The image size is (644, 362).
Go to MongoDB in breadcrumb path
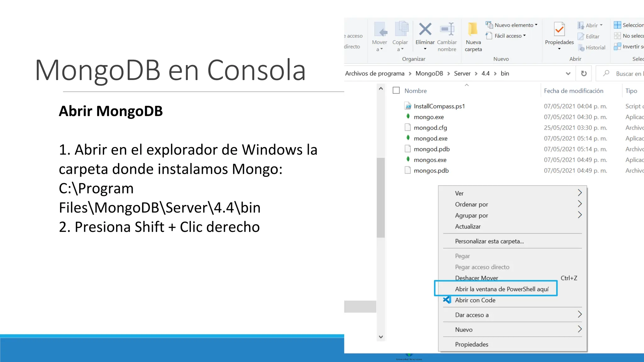pyautogui.click(x=429, y=74)
